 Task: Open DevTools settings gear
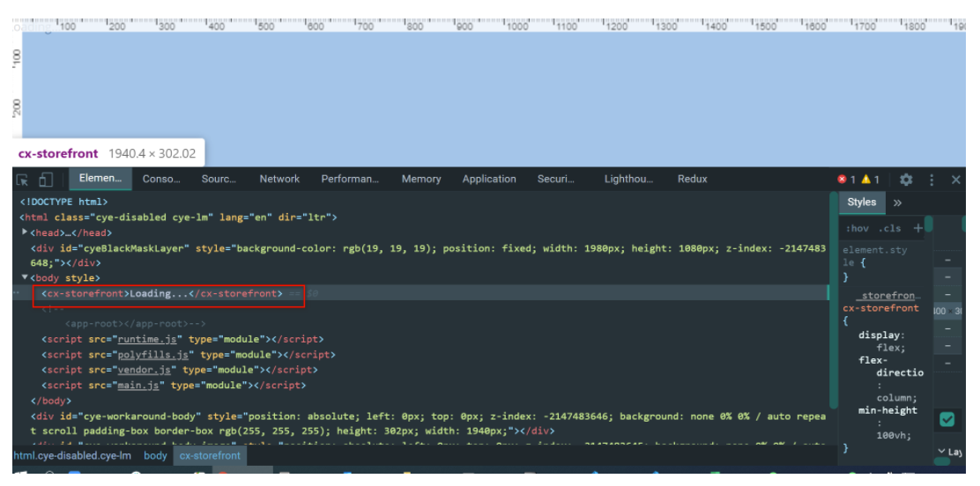906,180
